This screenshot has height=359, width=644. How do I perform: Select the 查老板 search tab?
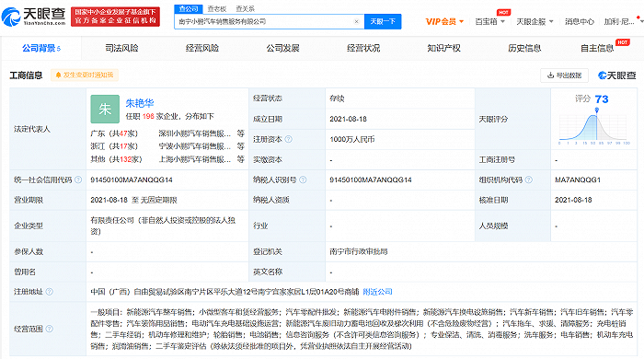tap(217, 8)
